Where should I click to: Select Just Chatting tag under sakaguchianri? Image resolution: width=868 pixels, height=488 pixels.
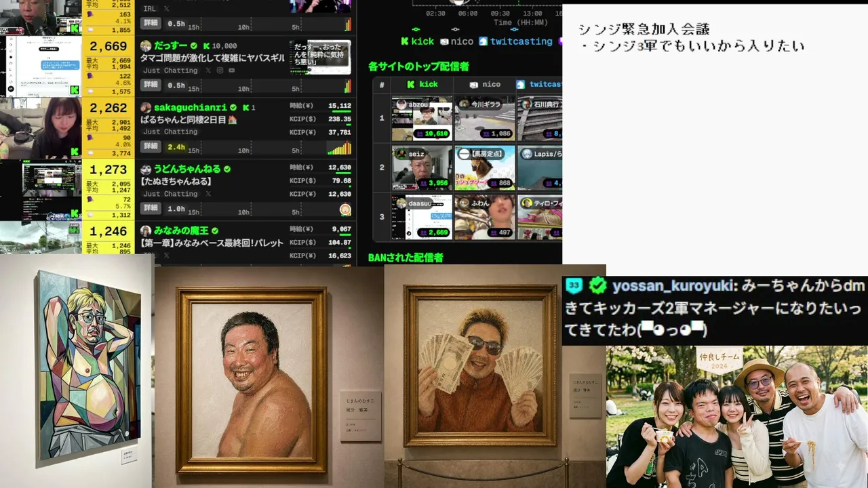[170, 132]
